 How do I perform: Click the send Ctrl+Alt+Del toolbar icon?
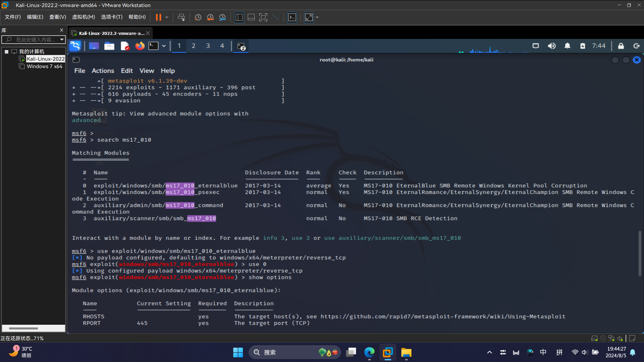[181, 17]
